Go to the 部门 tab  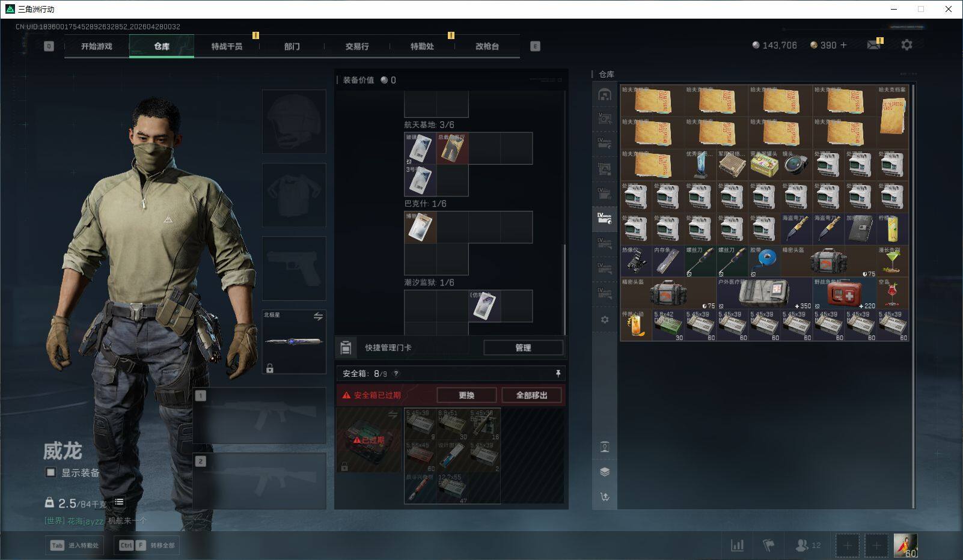pyautogui.click(x=292, y=46)
